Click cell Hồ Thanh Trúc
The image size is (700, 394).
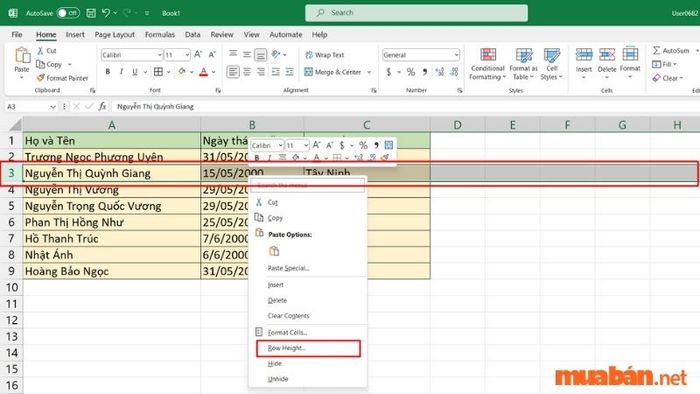point(112,239)
